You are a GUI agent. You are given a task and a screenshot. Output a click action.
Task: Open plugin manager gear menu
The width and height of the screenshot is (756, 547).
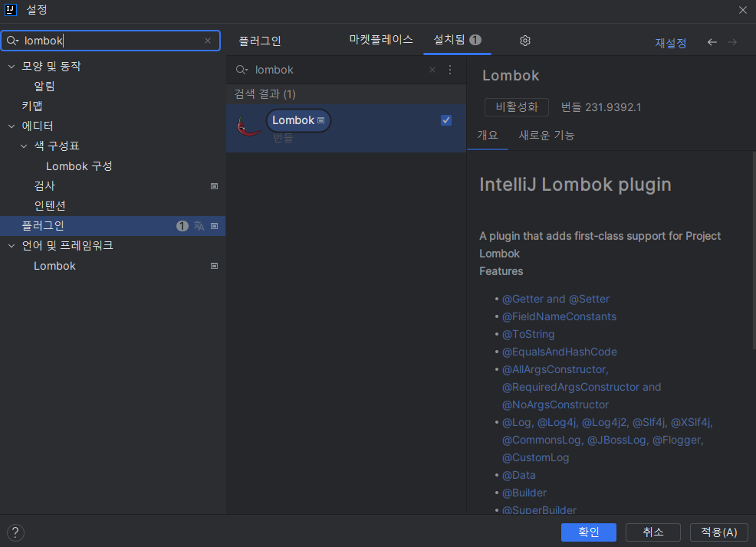pos(525,41)
